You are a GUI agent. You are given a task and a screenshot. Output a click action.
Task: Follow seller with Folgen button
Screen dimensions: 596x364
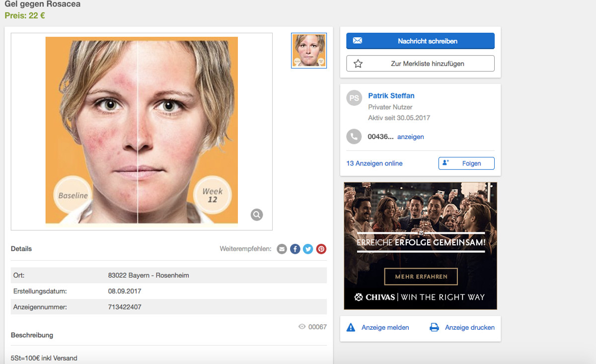[466, 163]
